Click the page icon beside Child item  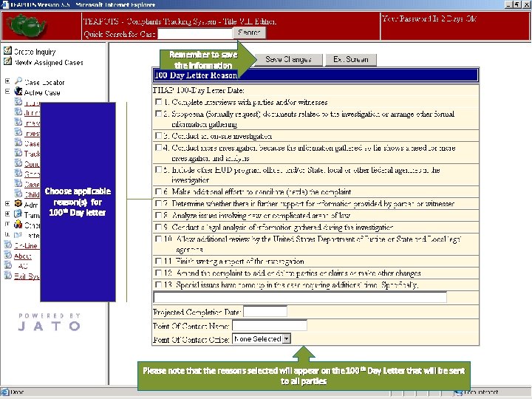(x=18, y=194)
